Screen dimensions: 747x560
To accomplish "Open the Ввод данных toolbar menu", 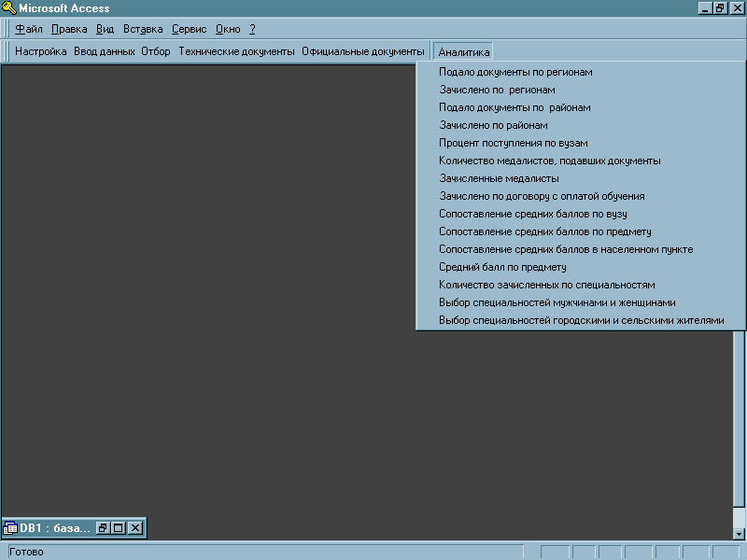I will [x=105, y=51].
